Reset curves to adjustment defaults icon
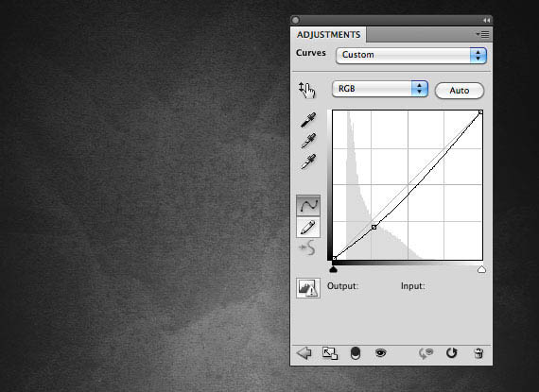 click(x=451, y=353)
